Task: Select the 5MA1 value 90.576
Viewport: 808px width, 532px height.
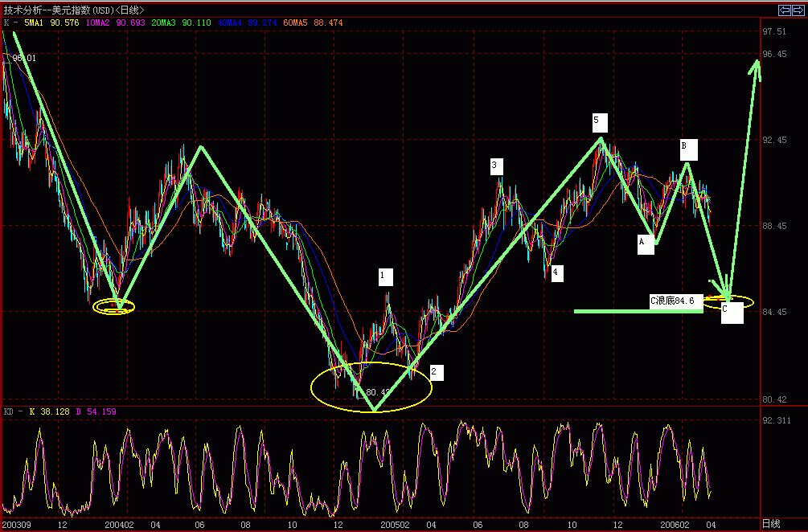Action: tap(65, 23)
